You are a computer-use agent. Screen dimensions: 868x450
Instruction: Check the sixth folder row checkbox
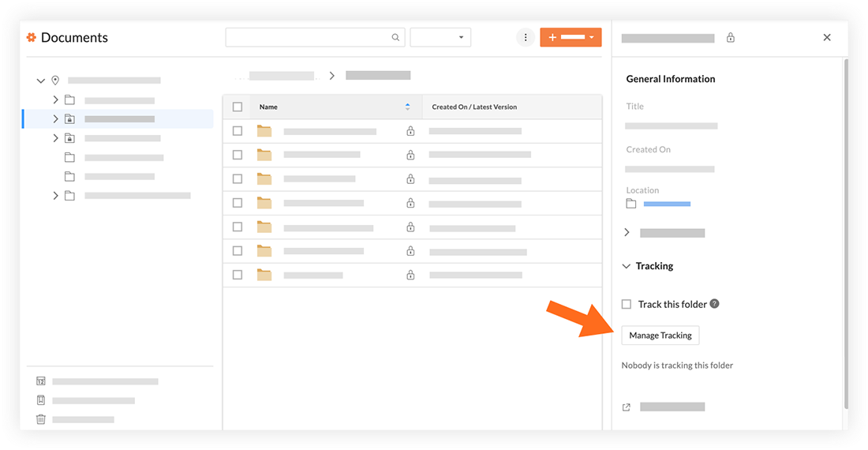point(238,251)
